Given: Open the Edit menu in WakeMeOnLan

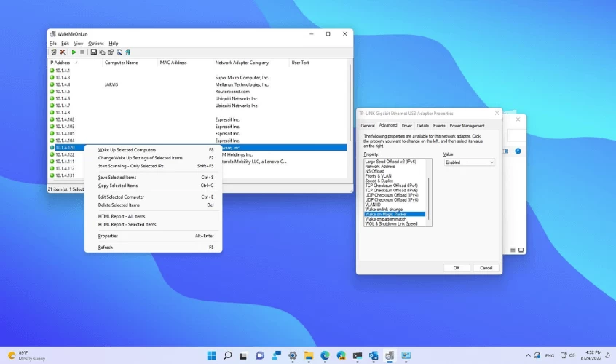Looking at the screenshot, I should pos(65,43).
